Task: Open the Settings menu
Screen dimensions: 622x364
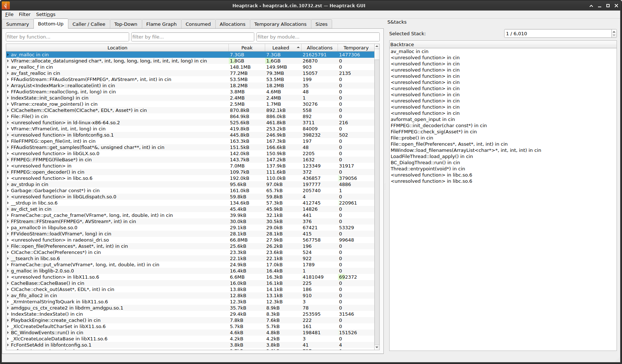Action: [45, 15]
